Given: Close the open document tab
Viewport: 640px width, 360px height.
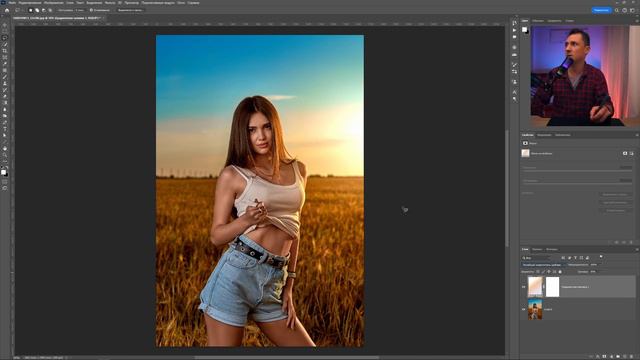Looking at the screenshot, I should (103, 18).
